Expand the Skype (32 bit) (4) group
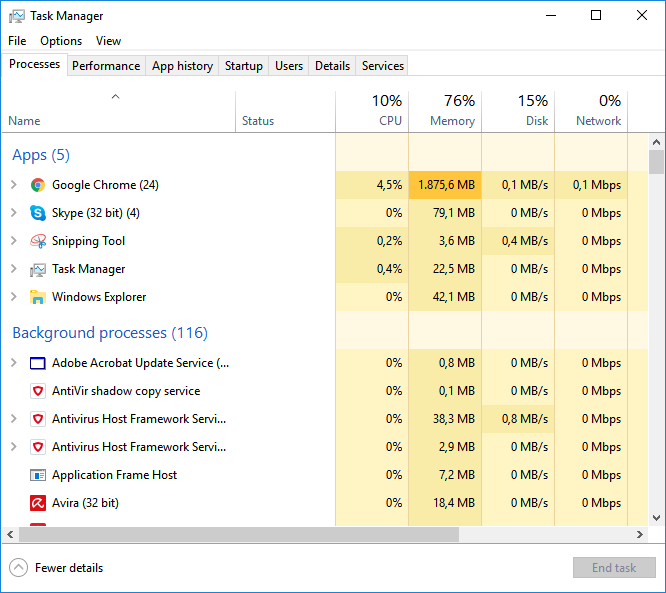The height and width of the screenshot is (593, 666). pyautogui.click(x=14, y=213)
